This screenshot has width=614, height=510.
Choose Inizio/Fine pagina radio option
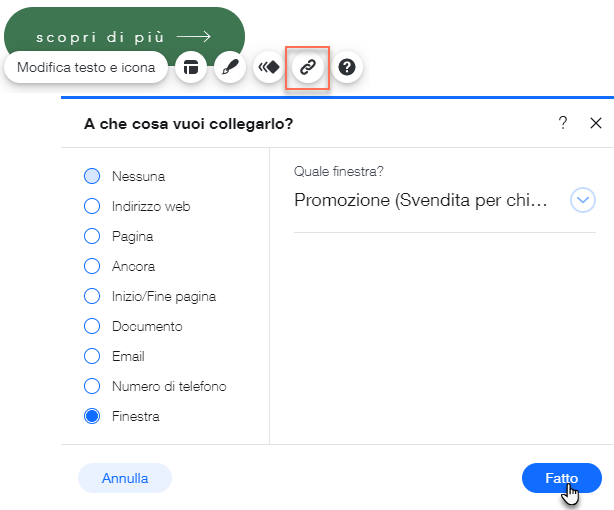(92, 296)
